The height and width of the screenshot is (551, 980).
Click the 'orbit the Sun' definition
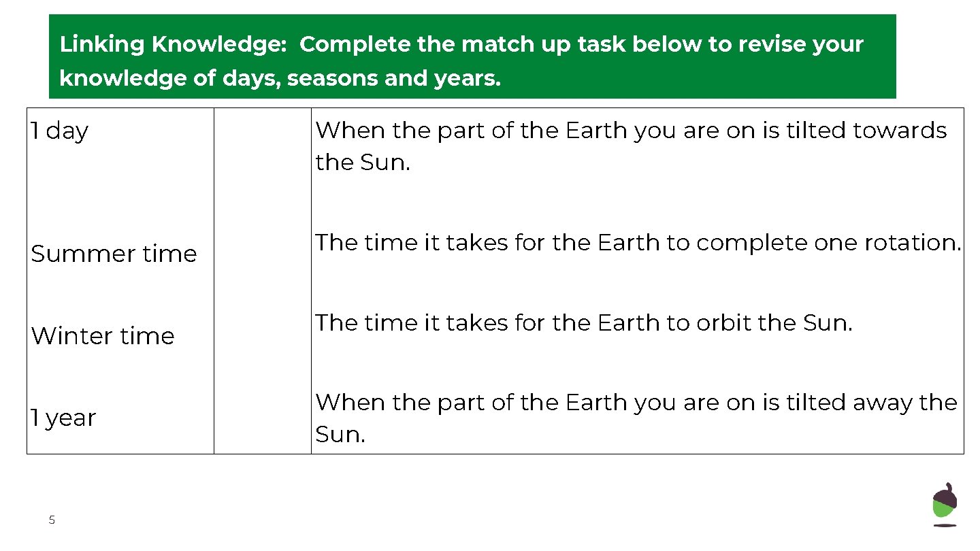[583, 322]
